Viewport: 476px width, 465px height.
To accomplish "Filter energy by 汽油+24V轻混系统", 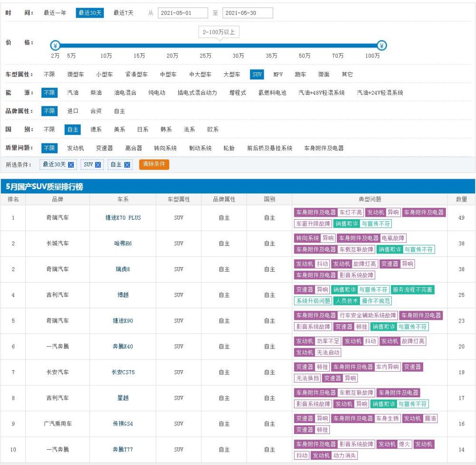I will point(380,93).
